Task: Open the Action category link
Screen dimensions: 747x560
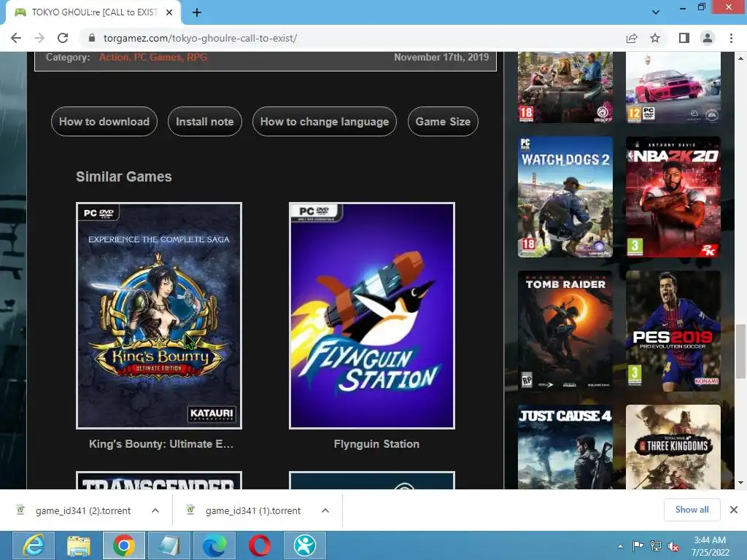Action: coord(113,57)
